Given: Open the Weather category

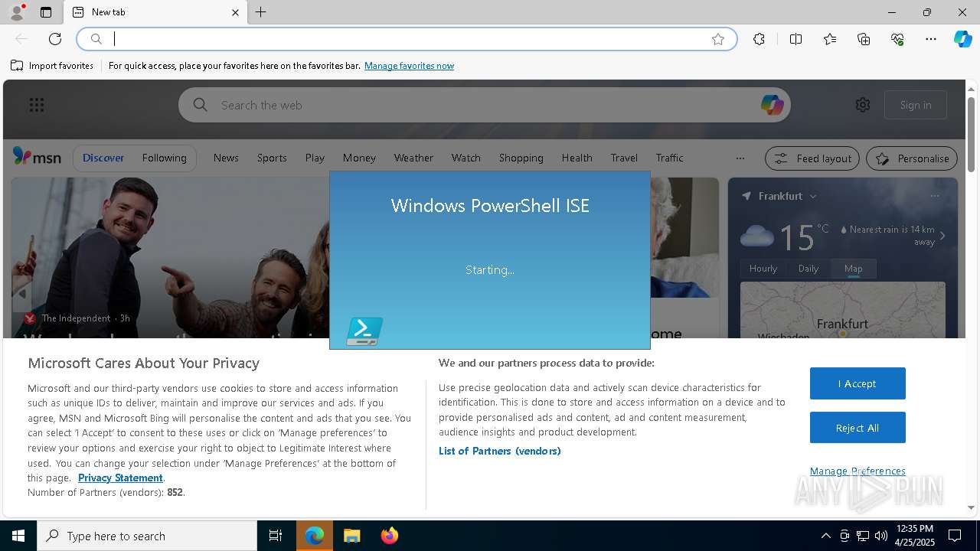Looking at the screenshot, I should [x=413, y=158].
